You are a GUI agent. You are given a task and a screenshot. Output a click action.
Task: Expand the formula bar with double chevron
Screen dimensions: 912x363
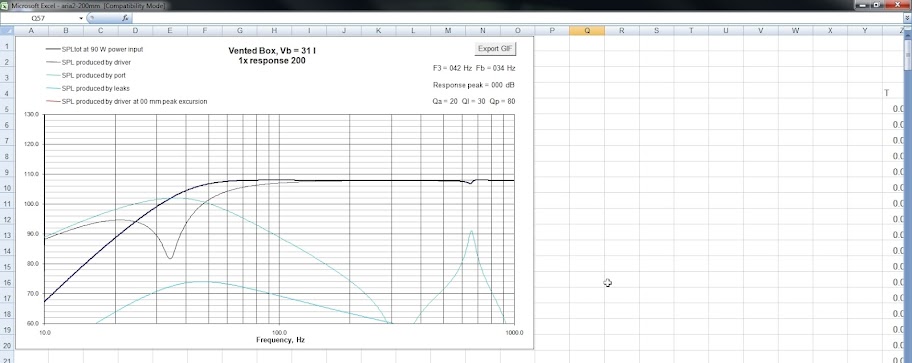click(x=907, y=19)
